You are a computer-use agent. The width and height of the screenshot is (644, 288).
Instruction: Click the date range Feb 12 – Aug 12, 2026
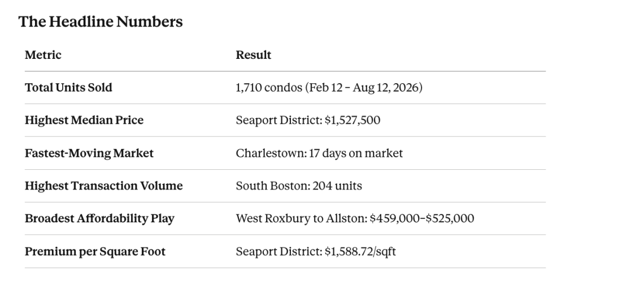363,87
